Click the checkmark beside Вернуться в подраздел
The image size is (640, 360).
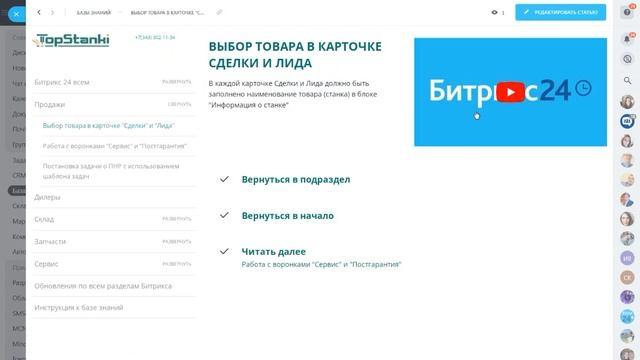(224, 179)
